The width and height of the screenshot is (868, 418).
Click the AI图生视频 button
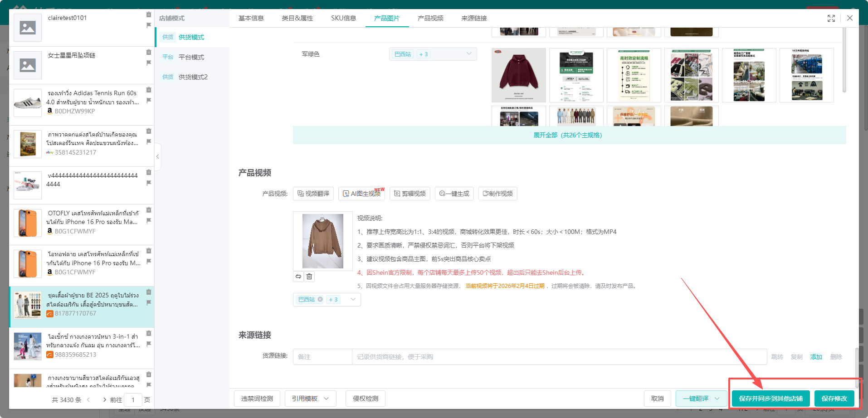tap(361, 194)
